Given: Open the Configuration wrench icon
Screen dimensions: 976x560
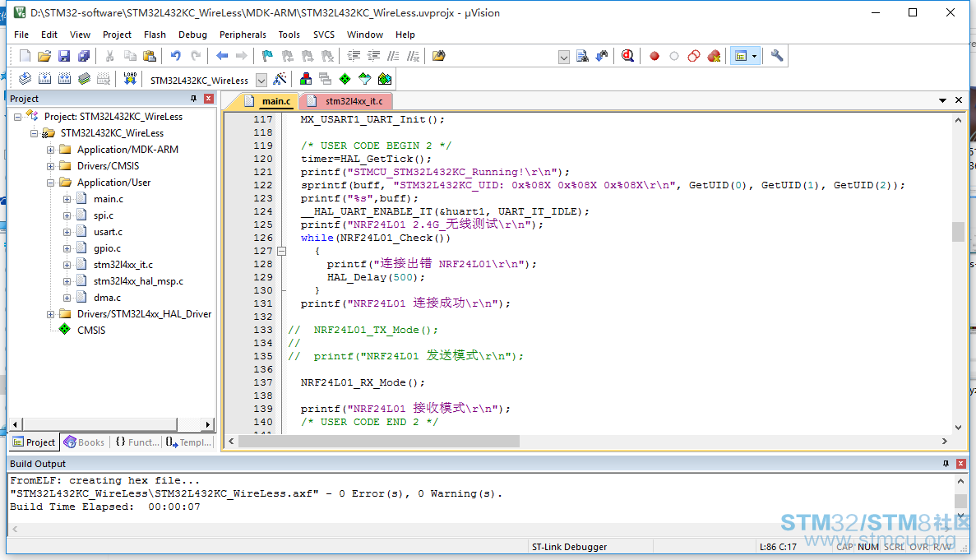Looking at the screenshot, I should pyautogui.click(x=777, y=56).
